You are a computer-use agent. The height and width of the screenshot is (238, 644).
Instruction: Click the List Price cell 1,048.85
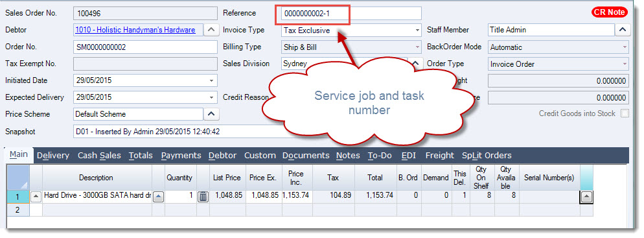click(x=227, y=197)
